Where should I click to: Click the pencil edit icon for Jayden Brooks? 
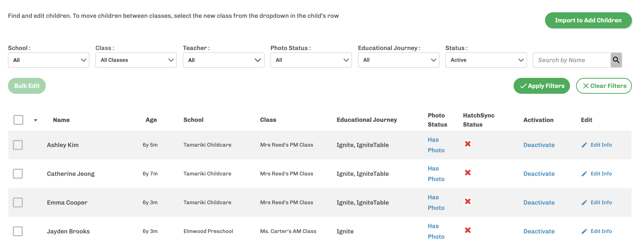[x=584, y=231]
